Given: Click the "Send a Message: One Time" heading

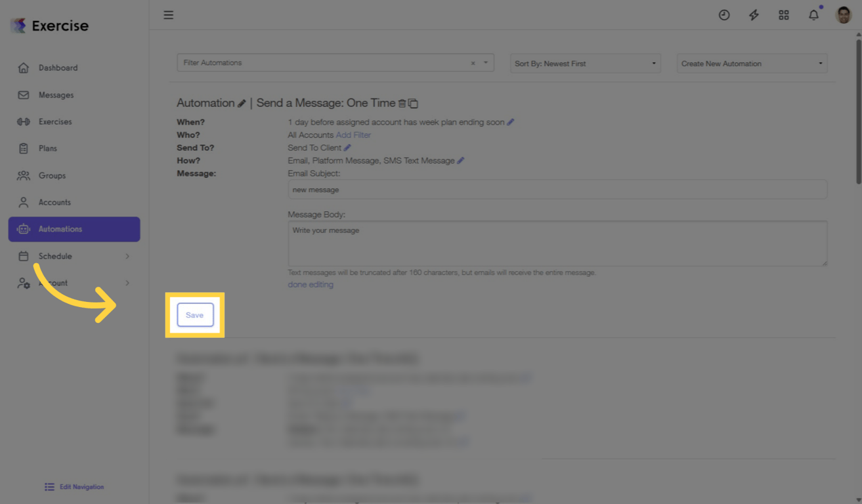Looking at the screenshot, I should click(326, 103).
